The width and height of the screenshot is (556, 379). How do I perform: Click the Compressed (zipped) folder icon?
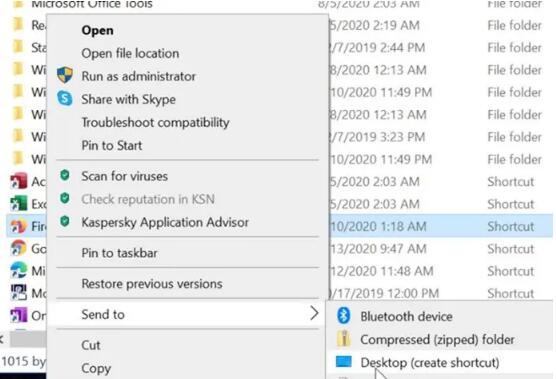coord(344,339)
